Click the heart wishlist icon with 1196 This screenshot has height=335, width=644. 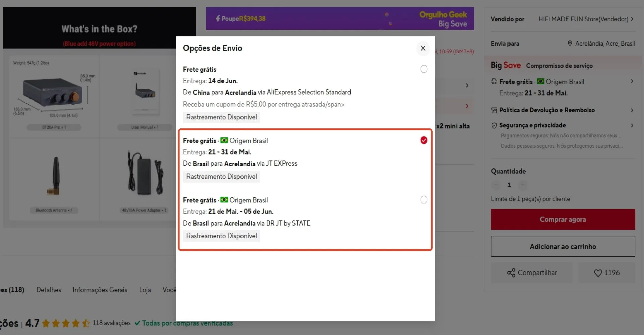click(x=598, y=273)
